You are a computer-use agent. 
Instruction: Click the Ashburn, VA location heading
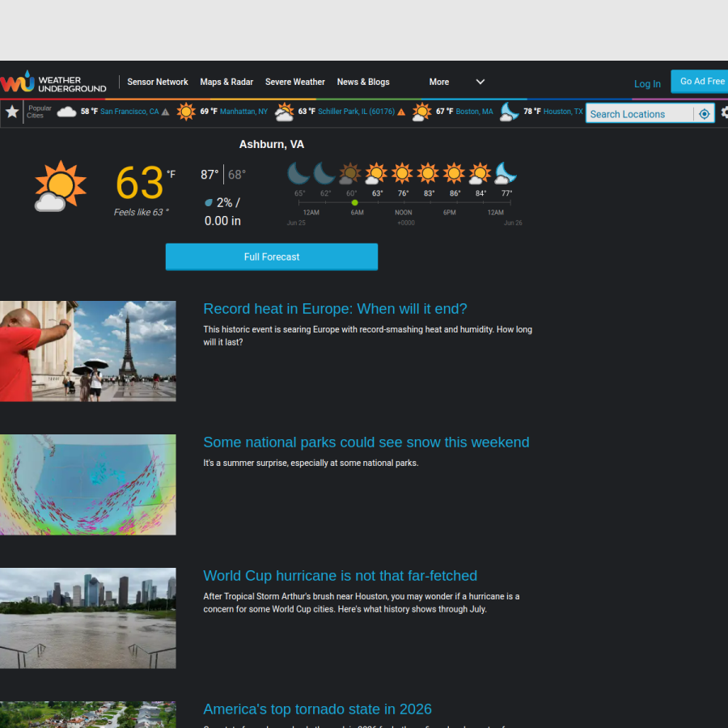click(x=272, y=145)
